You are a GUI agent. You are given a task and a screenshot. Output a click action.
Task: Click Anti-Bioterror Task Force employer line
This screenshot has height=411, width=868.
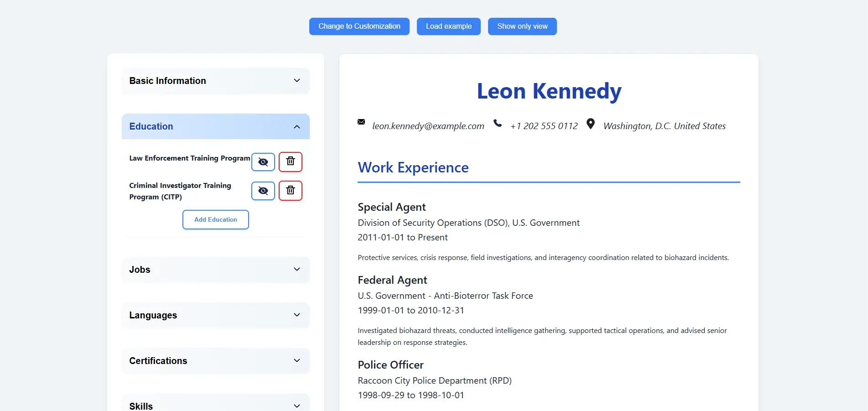coord(446,296)
